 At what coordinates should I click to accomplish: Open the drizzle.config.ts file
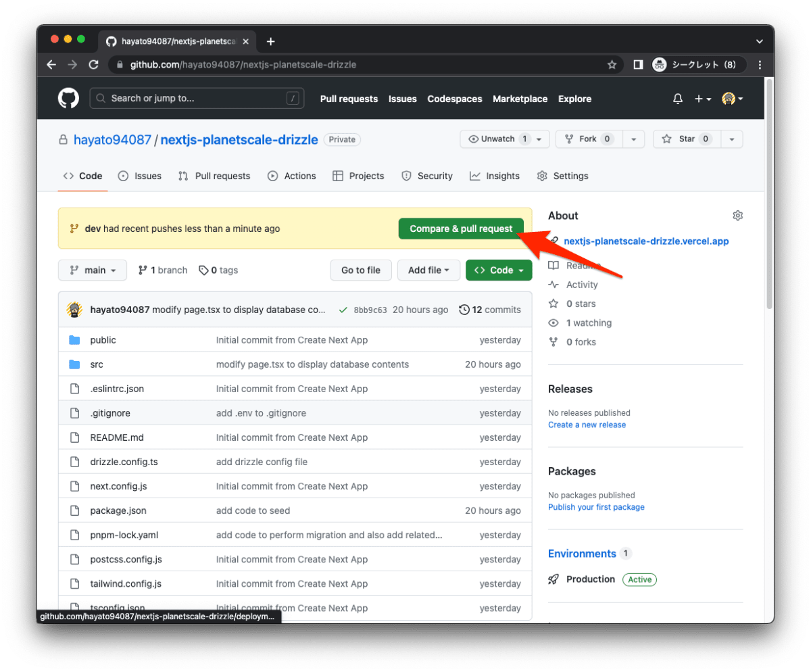tap(124, 462)
